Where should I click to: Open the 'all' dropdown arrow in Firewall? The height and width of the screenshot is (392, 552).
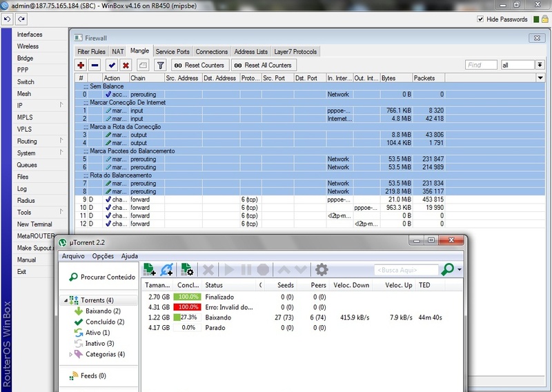pyautogui.click(x=540, y=65)
